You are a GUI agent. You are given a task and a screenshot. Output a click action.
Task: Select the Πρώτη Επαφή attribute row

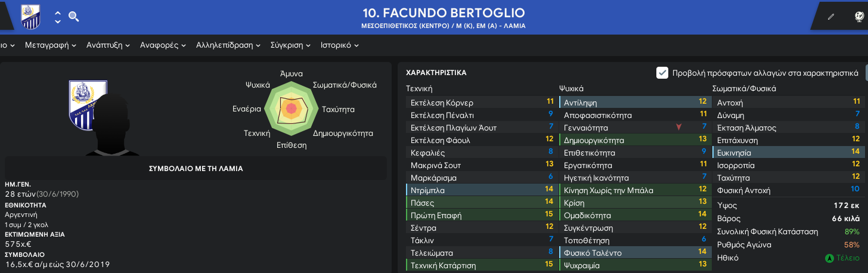[x=479, y=215]
